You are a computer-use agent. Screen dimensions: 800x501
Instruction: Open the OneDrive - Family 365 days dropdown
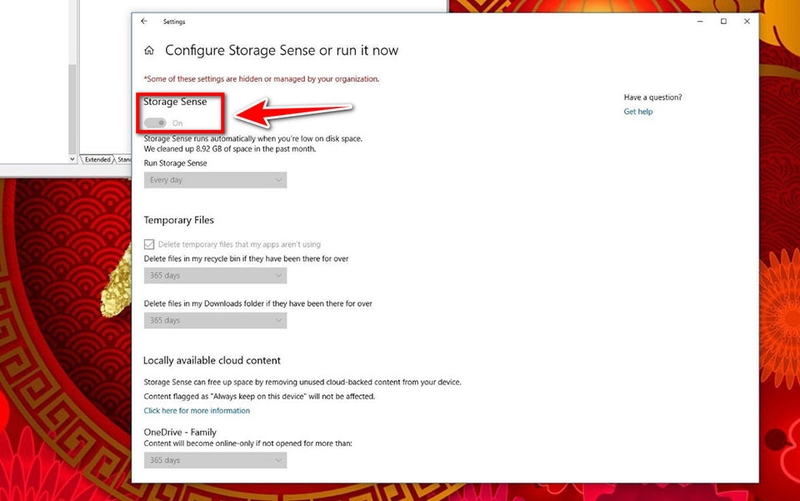[215, 460]
